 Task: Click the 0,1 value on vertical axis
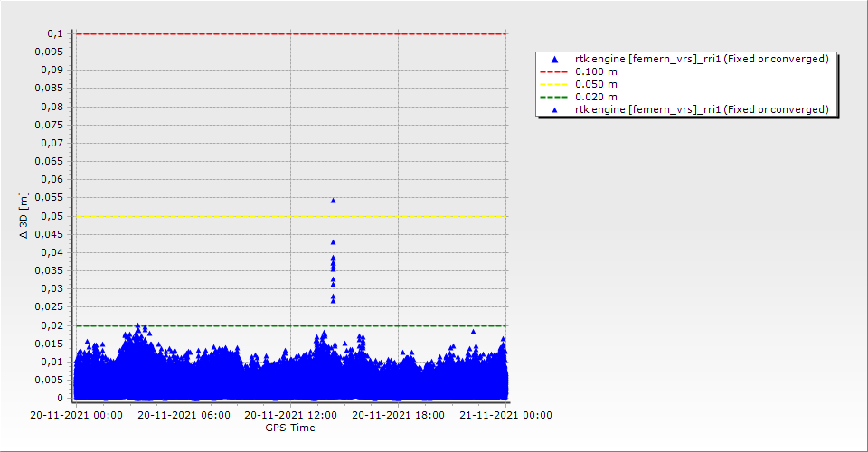54,33
